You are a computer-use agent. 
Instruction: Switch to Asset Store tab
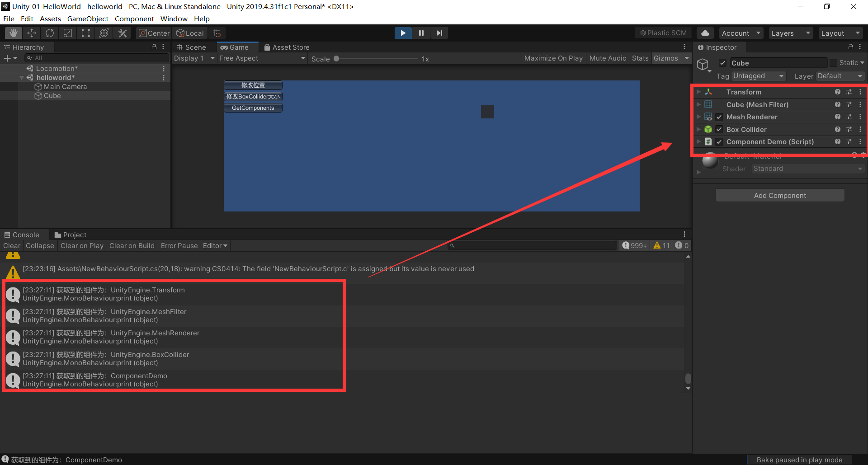[287, 47]
